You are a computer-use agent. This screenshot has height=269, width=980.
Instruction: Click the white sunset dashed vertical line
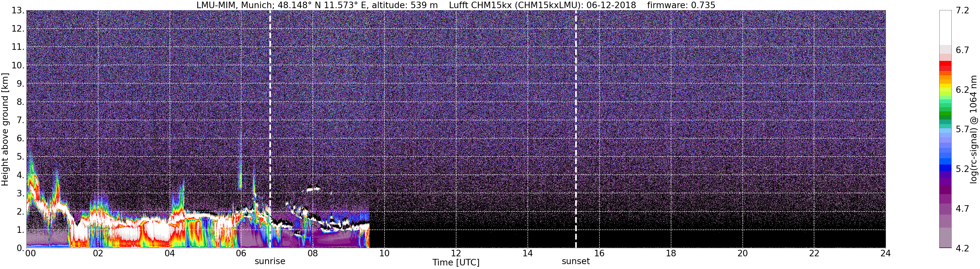click(x=575, y=129)
